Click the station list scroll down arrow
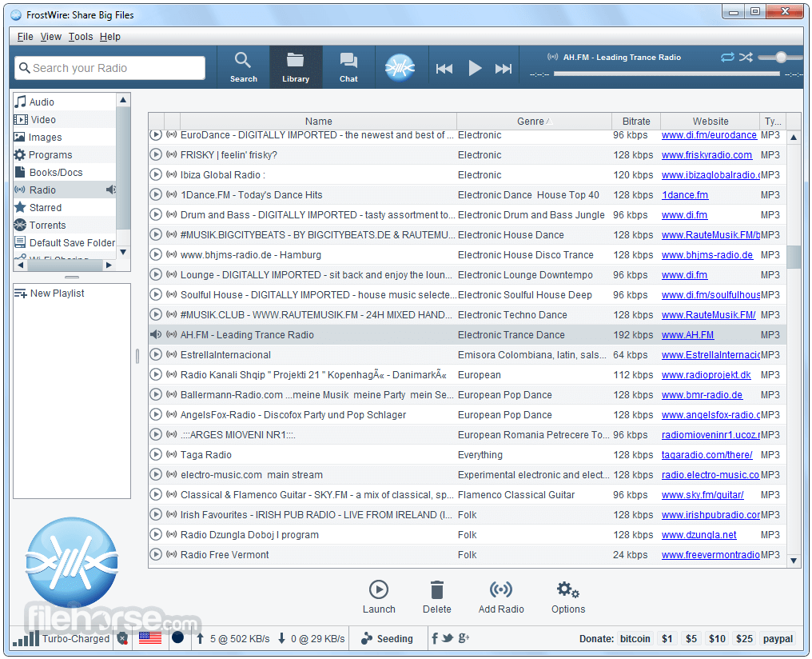 click(794, 560)
